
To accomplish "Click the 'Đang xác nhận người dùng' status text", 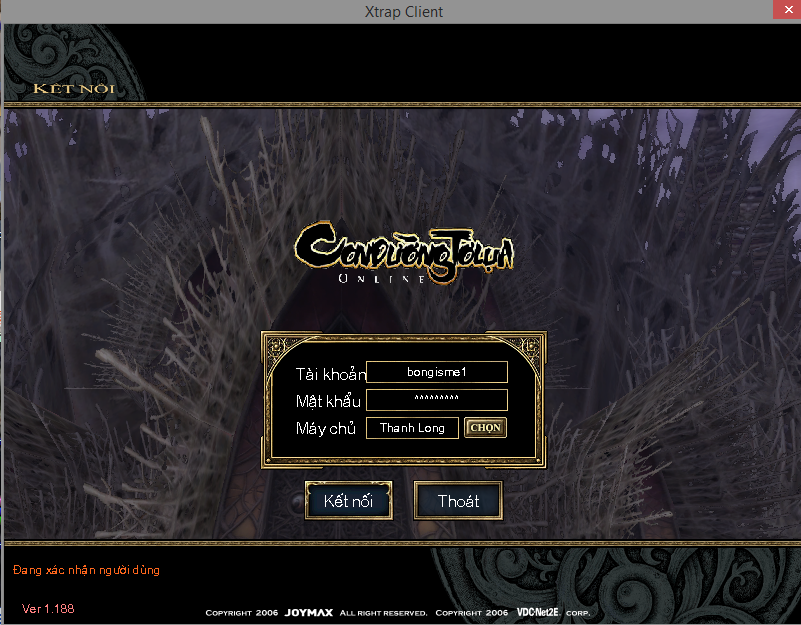I will point(86,570).
